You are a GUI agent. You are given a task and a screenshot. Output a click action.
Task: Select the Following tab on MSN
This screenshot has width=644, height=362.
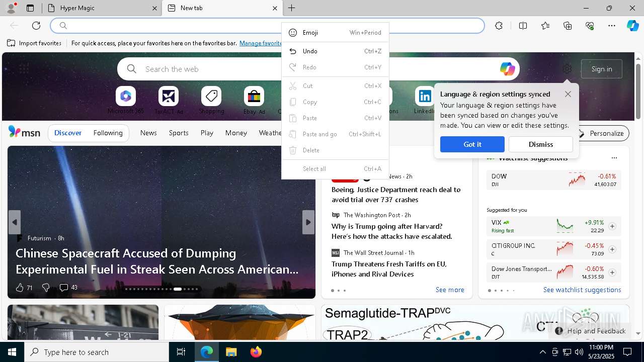108,133
